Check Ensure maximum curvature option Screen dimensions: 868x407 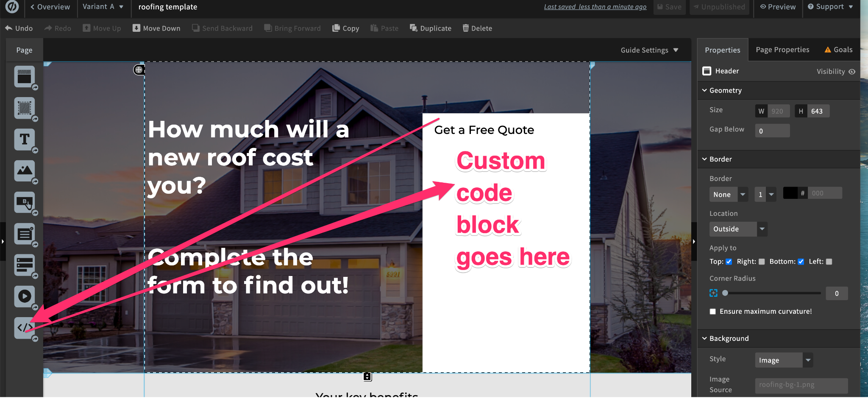713,312
